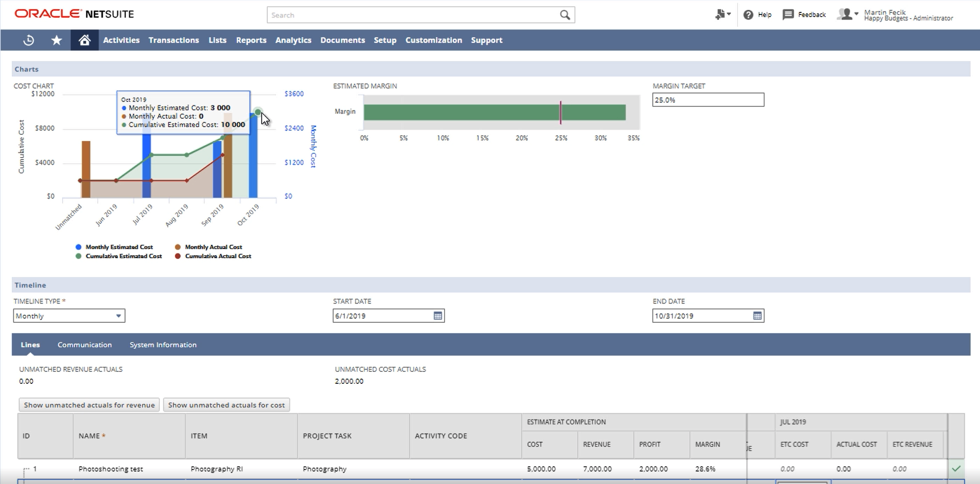Viewport: 980px width, 484px height.
Task: Click Show unmatched actuals for revenue
Action: pos(89,405)
